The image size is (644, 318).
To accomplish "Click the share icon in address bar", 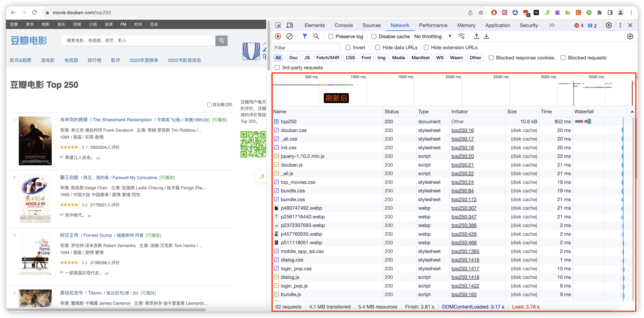I will click(x=470, y=12).
